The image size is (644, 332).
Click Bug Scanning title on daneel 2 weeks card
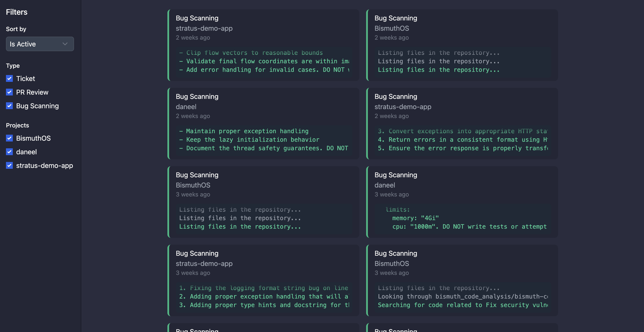[197, 97]
